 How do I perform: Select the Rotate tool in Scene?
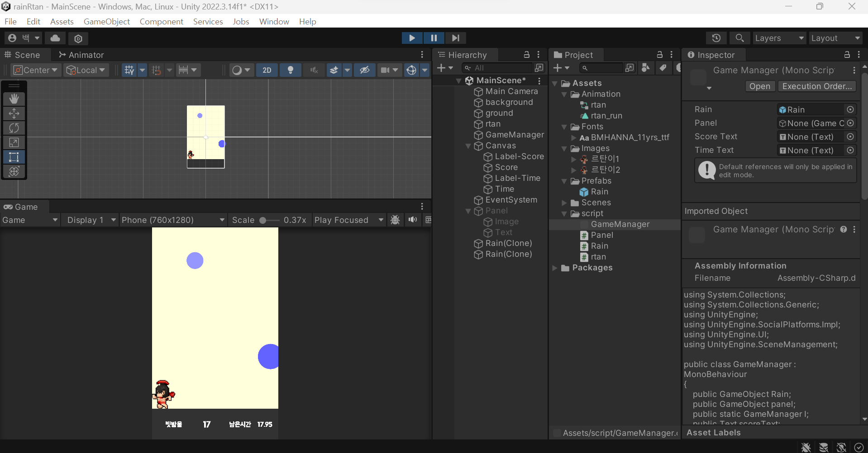click(x=14, y=128)
